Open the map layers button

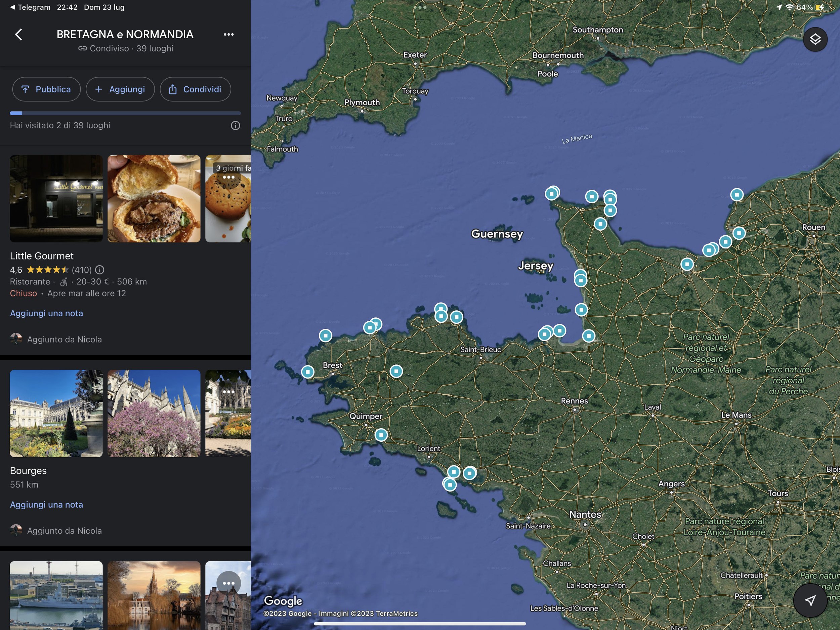pos(815,39)
